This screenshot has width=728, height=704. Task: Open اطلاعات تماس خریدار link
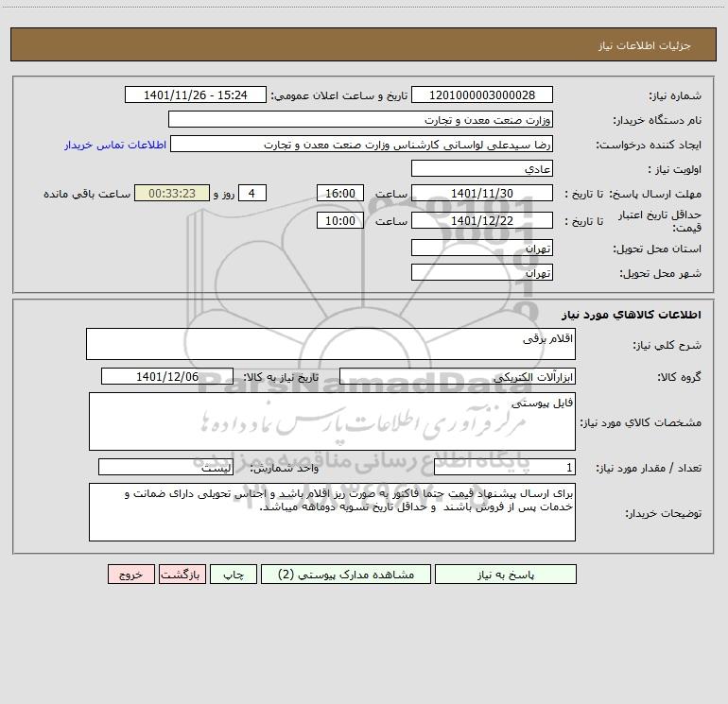tap(115, 145)
